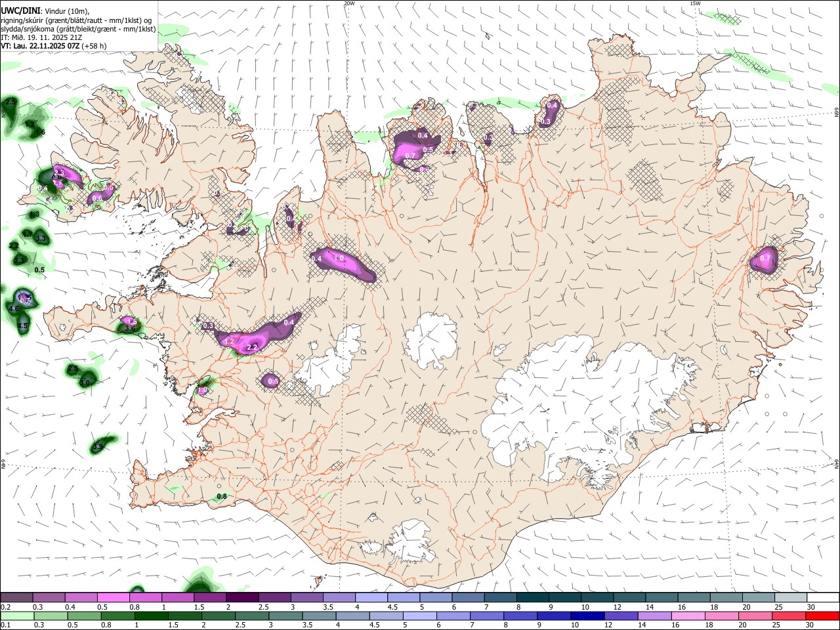Click the top-row legend swatch starting at 14
Screen dimensions: 840x630
point(661,597)
